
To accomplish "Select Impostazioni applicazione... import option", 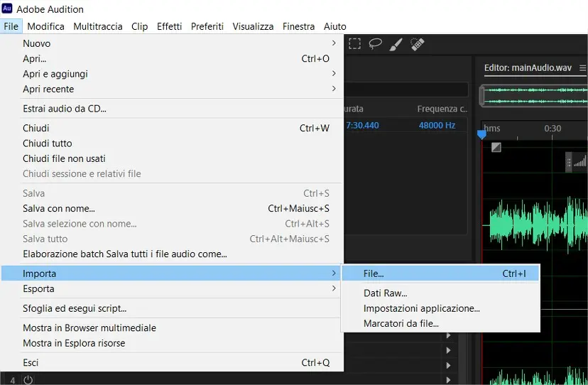I will (x=440, y=308).
